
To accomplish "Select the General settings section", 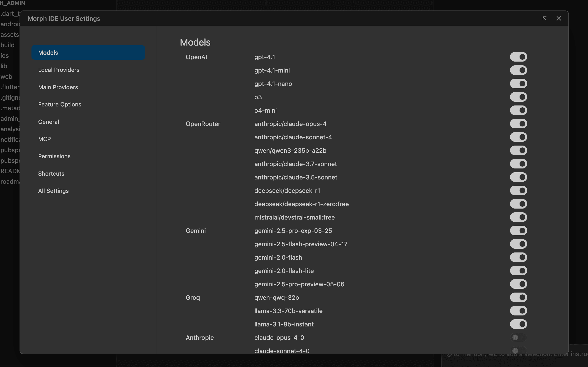I will 88,122.
